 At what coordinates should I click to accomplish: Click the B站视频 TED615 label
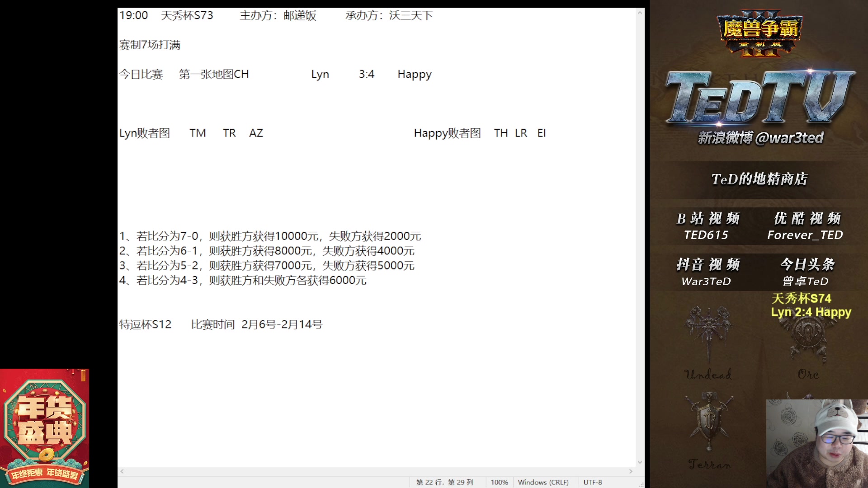coord(708,226)
